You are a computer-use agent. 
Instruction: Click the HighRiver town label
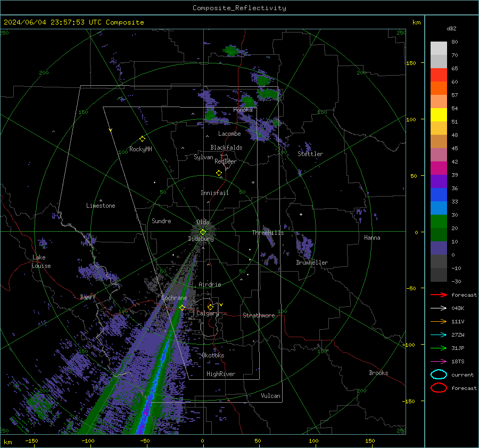tap(221, 374)
